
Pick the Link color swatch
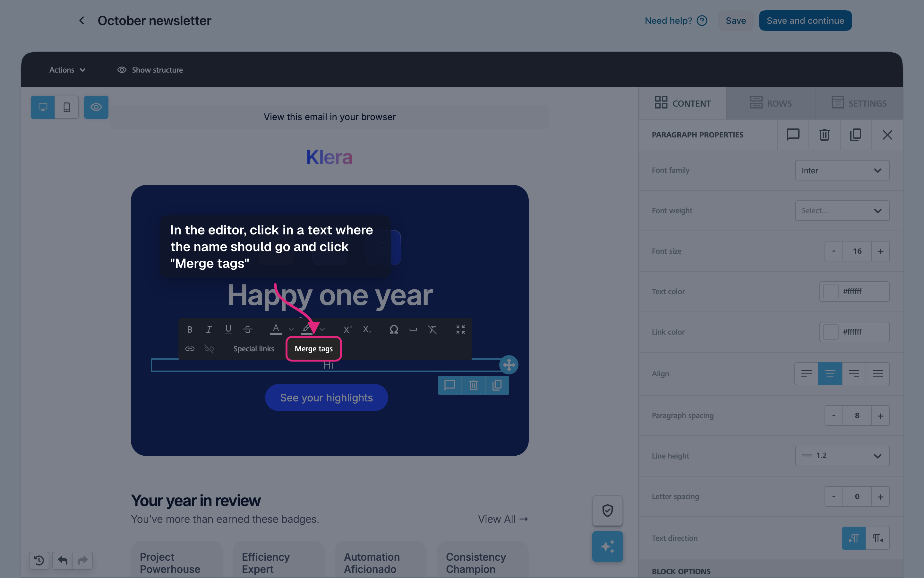830,332
